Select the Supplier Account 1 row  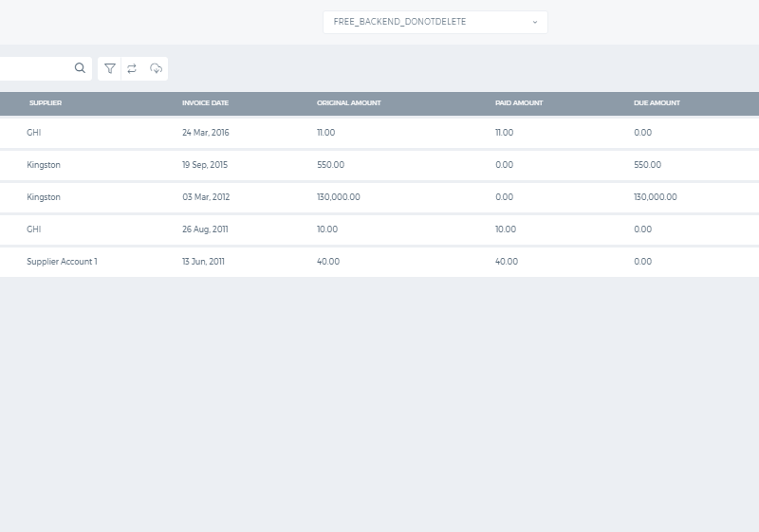379,262
